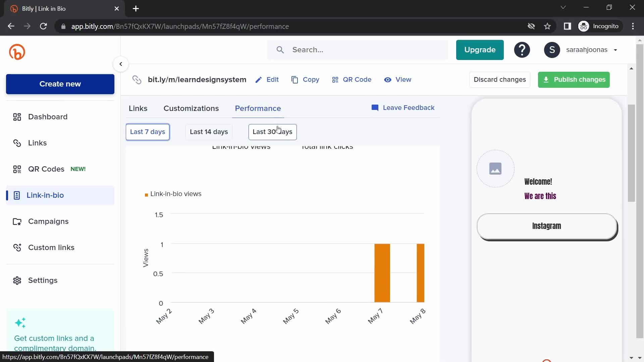Image resolution: width=644 pixels, height=362 pixels.
Task: Copy the link-in-bio URL
Action: [x=305, y=80]
